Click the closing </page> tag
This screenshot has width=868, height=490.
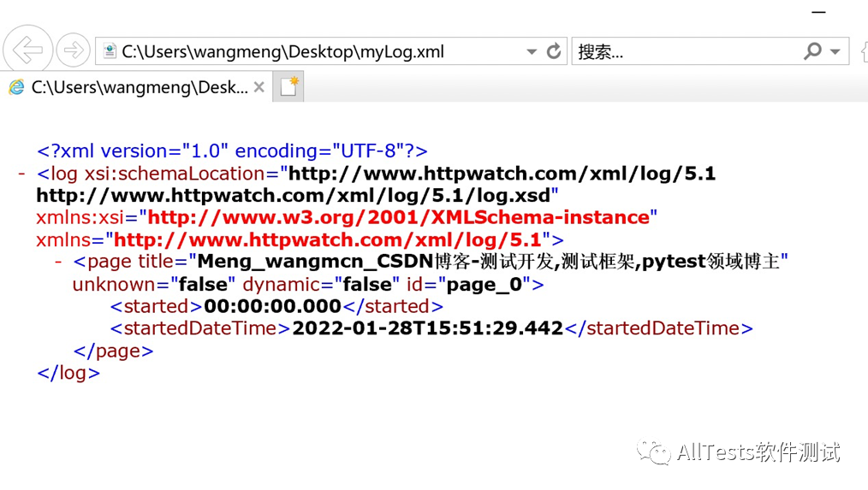click(113, 351)
